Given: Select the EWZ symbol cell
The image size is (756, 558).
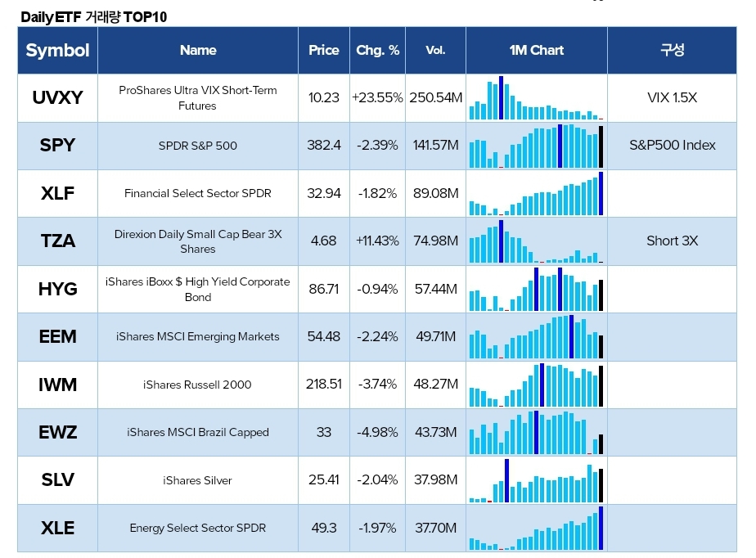Looking at the screenshot, I should tap(57, 432).
